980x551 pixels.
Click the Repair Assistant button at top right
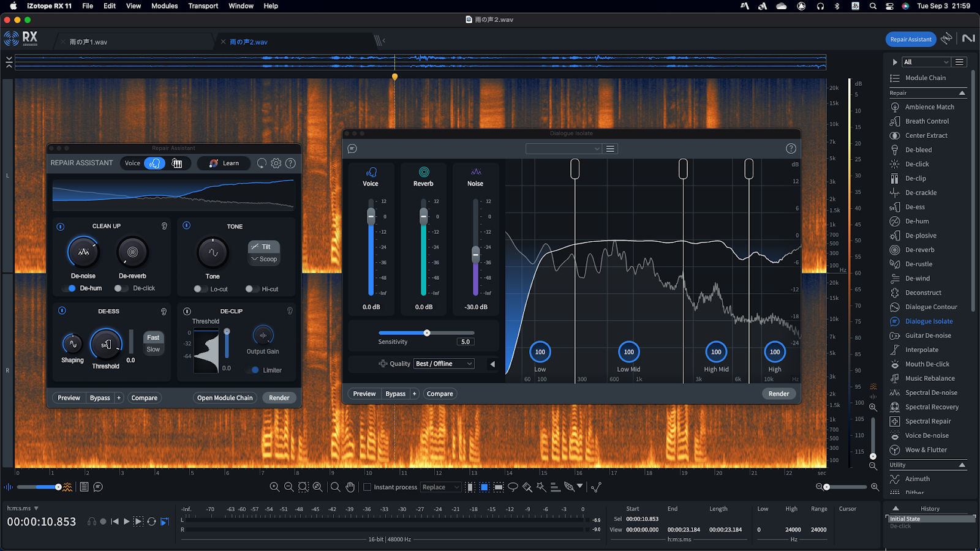click(x=911, y=39)
